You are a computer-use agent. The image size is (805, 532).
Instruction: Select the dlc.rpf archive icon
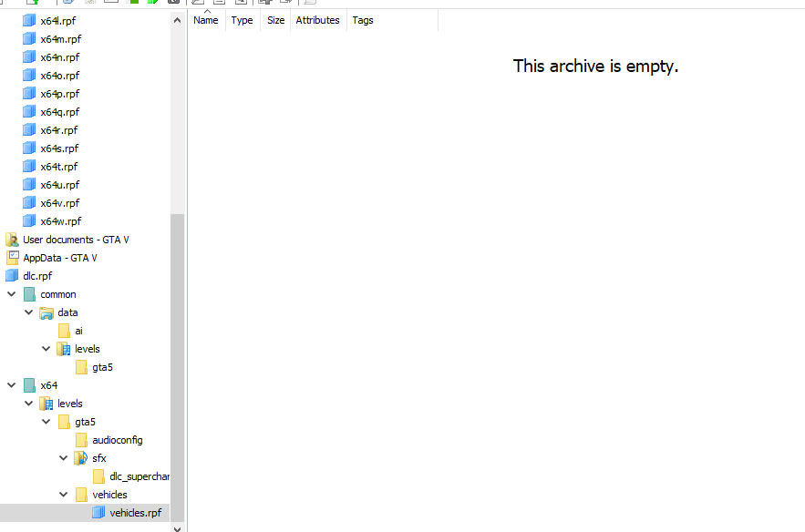click(x=12, y=276)
